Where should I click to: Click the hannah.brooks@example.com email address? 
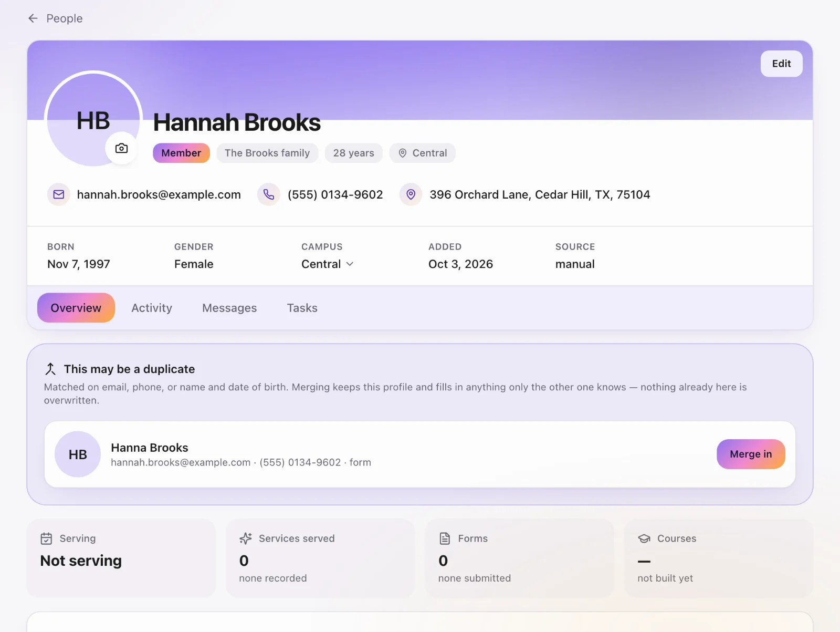(x=159, y=194)
